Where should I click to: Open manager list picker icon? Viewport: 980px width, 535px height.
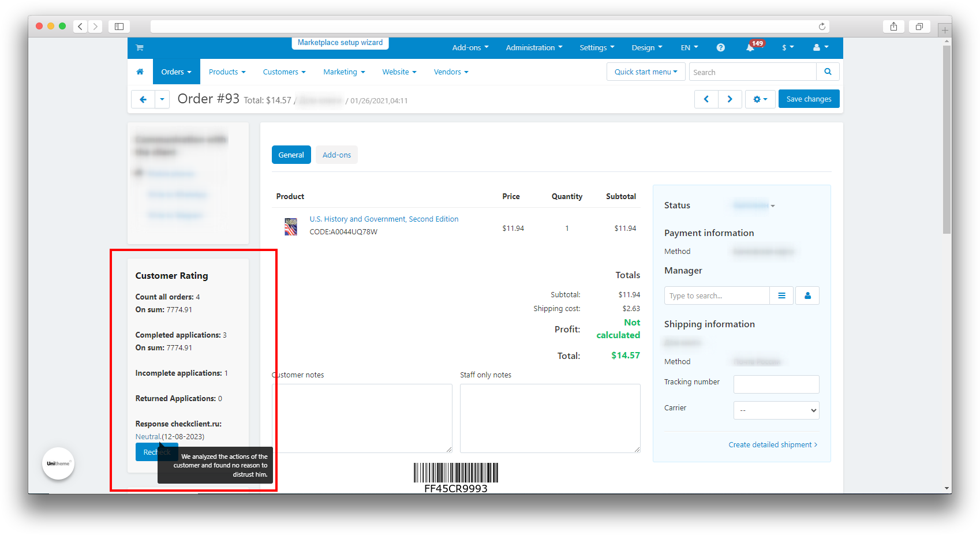point(781,295)
